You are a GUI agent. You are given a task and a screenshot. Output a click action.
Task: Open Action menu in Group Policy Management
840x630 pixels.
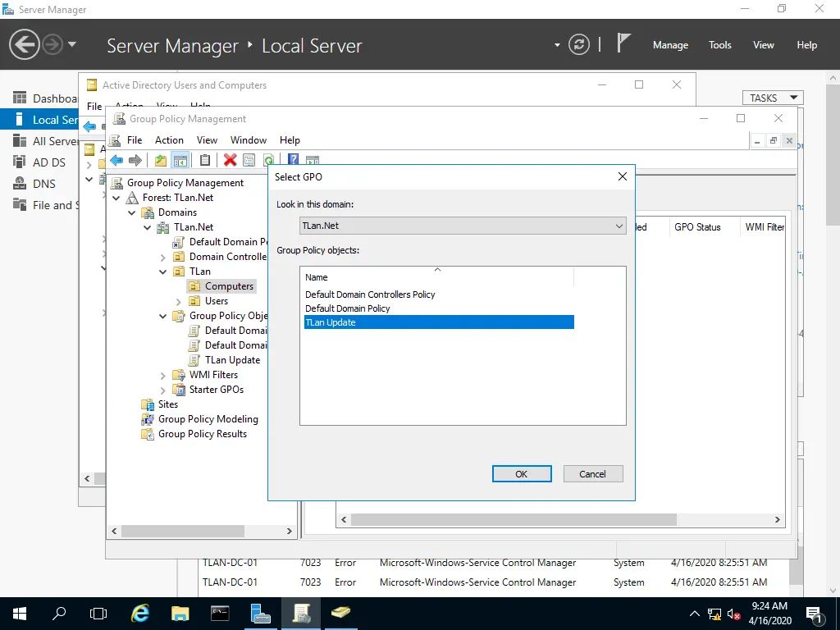169,139
